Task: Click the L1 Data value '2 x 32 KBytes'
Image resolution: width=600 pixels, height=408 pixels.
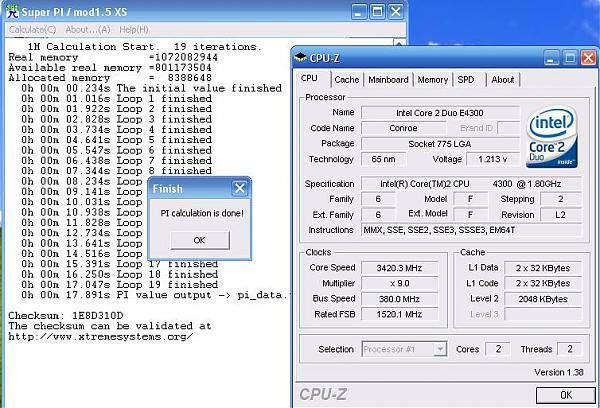Action: (543, 268)
